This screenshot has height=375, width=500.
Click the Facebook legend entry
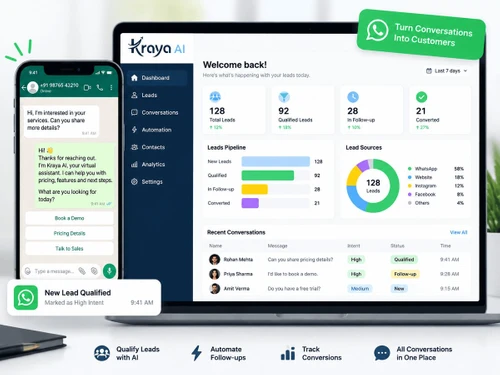(x=435, y=194)
